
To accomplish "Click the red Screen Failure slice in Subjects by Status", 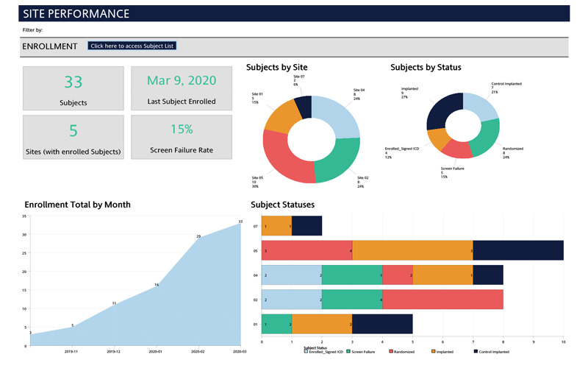I will 457,150.
